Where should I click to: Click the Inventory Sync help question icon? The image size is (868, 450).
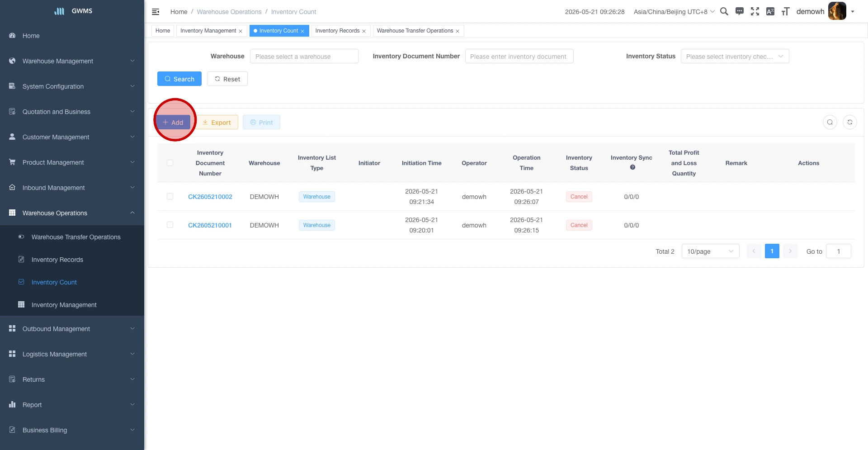(632, 167)
